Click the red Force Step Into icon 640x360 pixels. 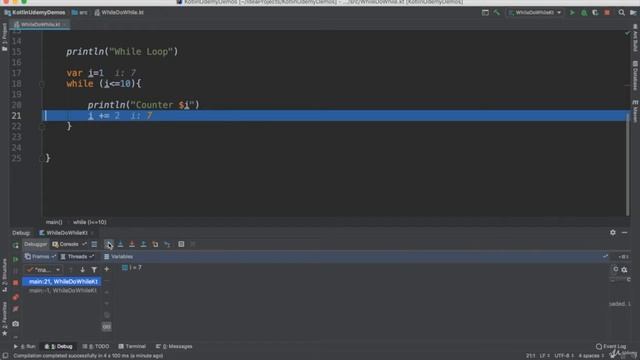tap(132, 244)
